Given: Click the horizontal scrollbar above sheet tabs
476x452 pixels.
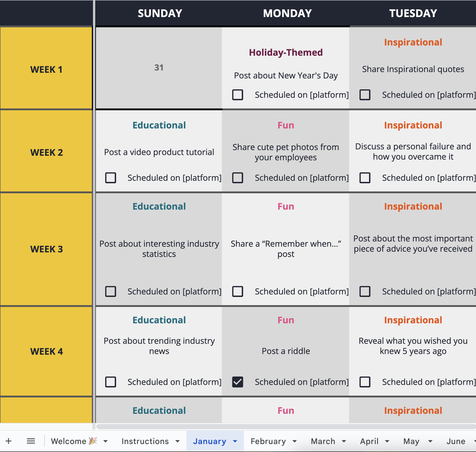Looking at the screenshot, I should point(286,427).
